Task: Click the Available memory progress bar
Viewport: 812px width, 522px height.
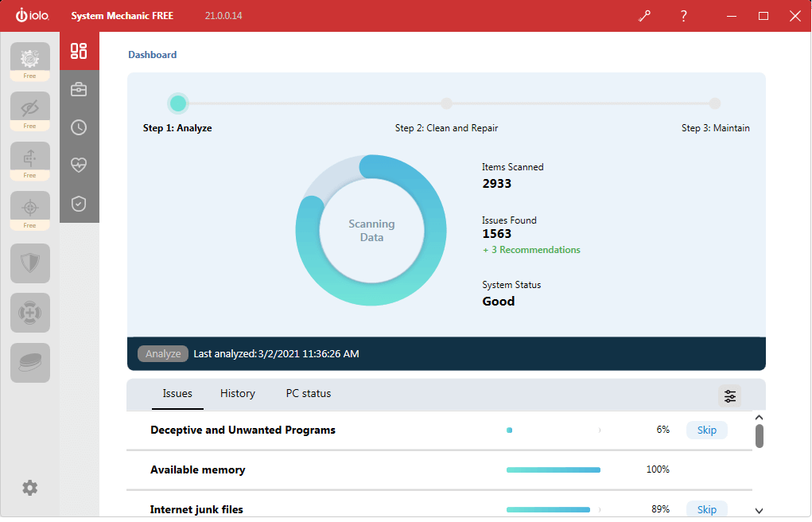Action: click(x=553, y=469)
